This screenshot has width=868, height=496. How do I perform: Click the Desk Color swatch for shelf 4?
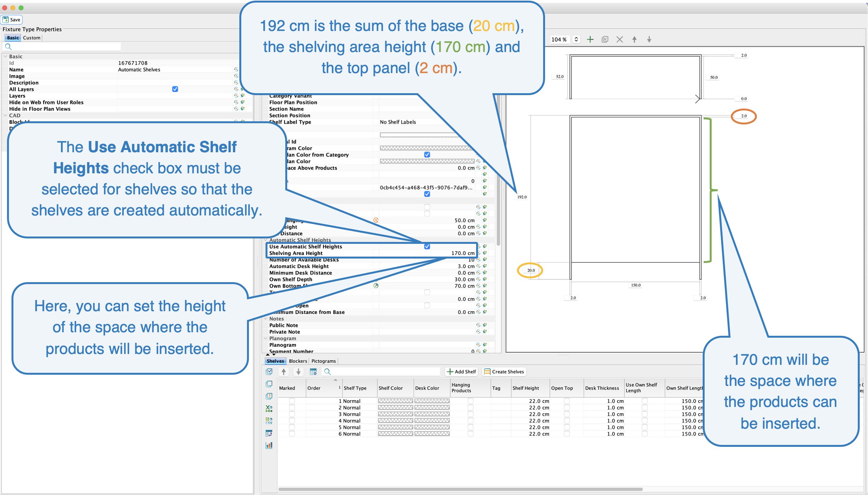tap(432, 421)
